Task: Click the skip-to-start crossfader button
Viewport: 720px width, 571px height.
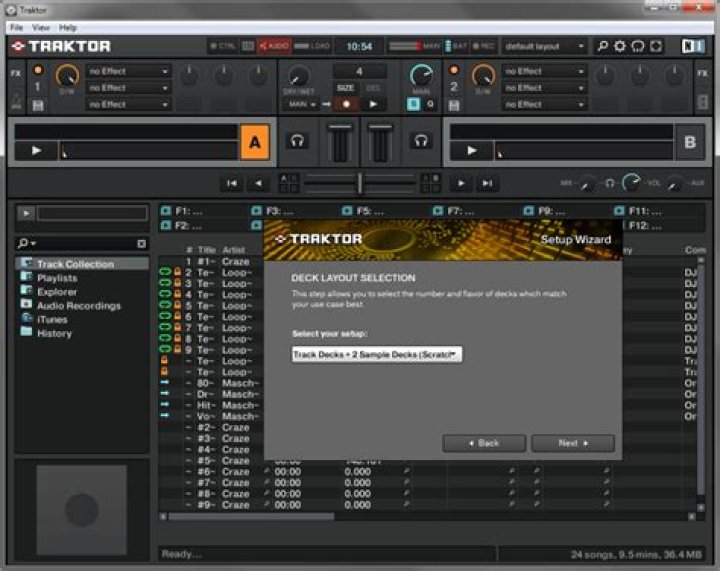Action: pyautogui.click(x=232, y=183)
